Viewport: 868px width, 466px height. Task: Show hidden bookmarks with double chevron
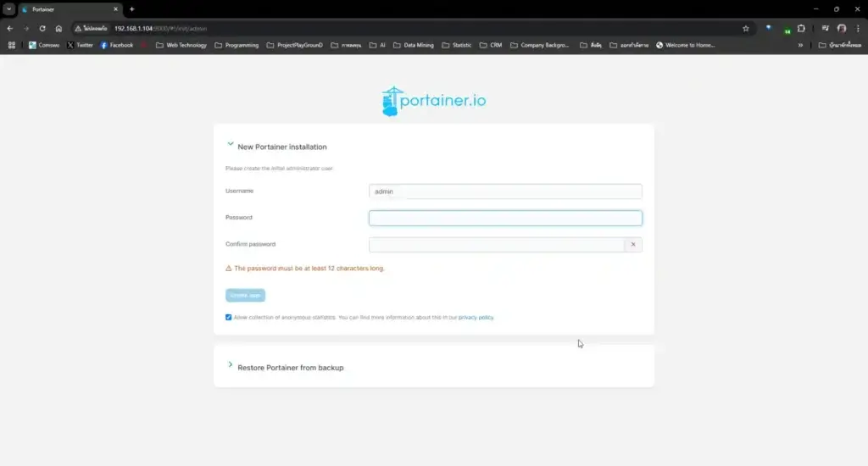(800, 46)
